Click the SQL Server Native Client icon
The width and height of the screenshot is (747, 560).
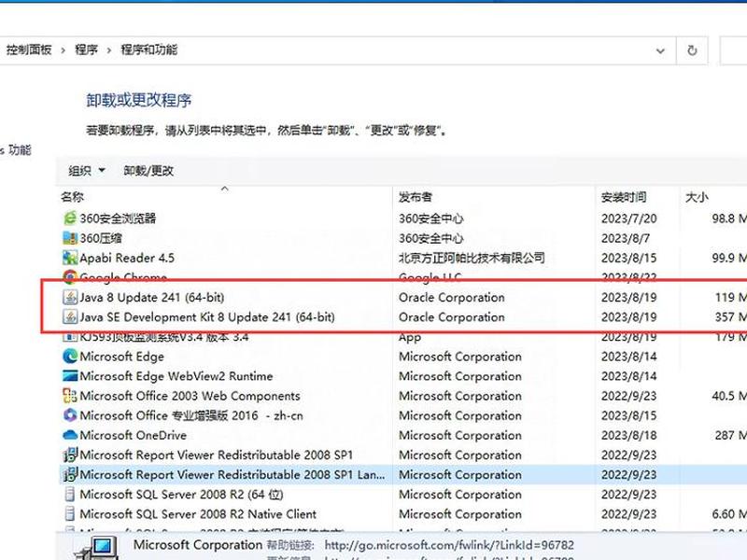click(70, 514)
